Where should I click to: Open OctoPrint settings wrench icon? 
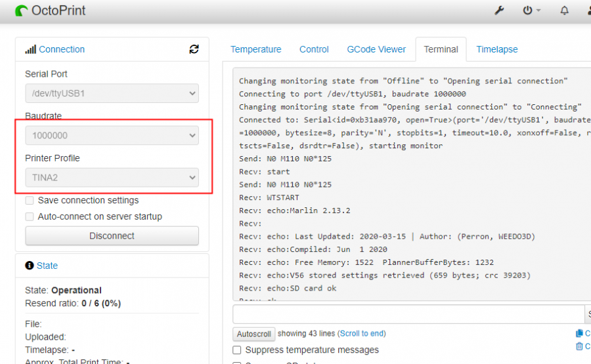tap(499, 10)
